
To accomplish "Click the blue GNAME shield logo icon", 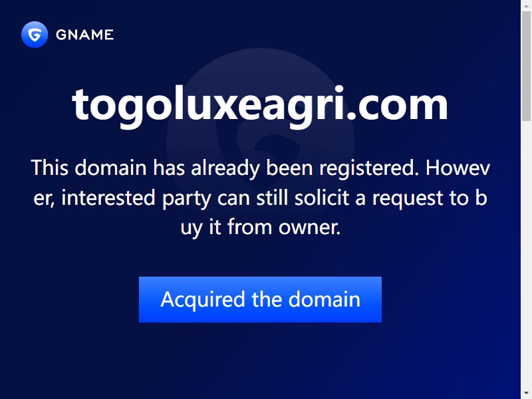I will pyautogui.click(x=35, y=35).
